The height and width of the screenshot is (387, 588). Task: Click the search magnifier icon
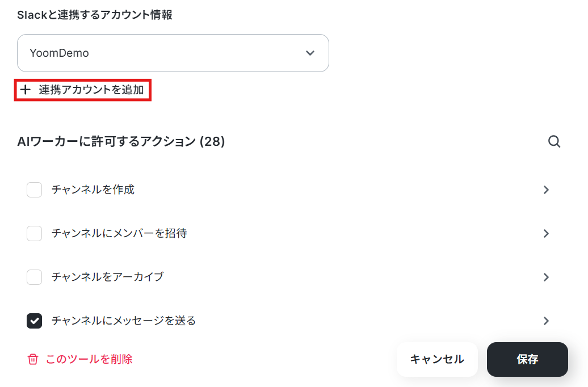(554, 142)
